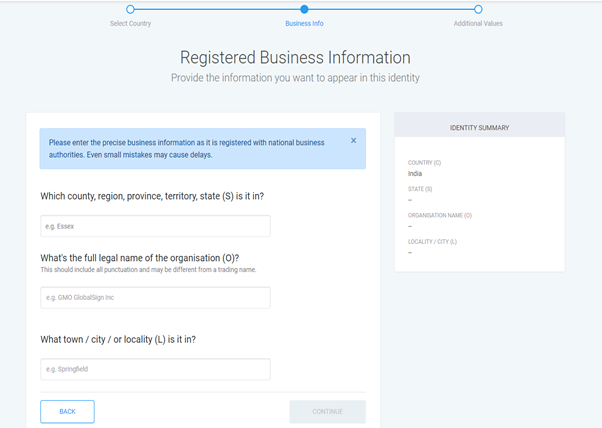This screenshot has width=602, height=428.
Task: Click the LOCALITY / CITY (L) summary entry
Action: pyautogui.click(x=434, y=242)
